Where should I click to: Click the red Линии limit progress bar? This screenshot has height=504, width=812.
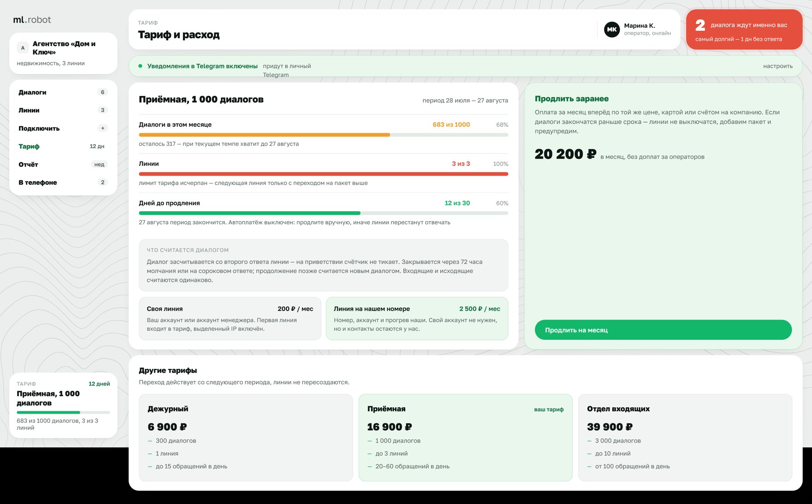(x=323, y=174)
